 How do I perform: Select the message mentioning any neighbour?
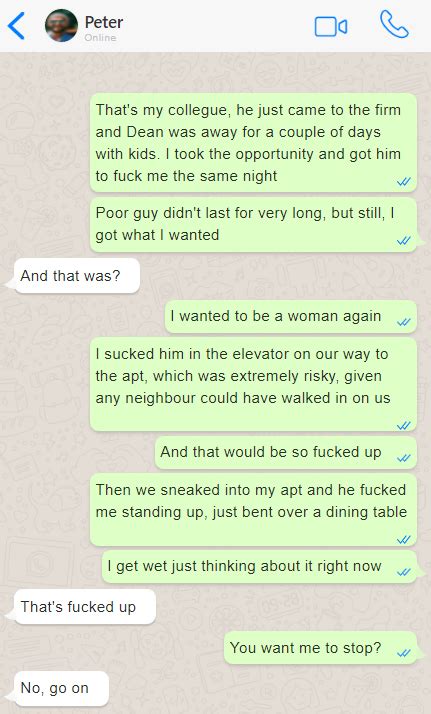pyautogui.click(x=254, y=384)
